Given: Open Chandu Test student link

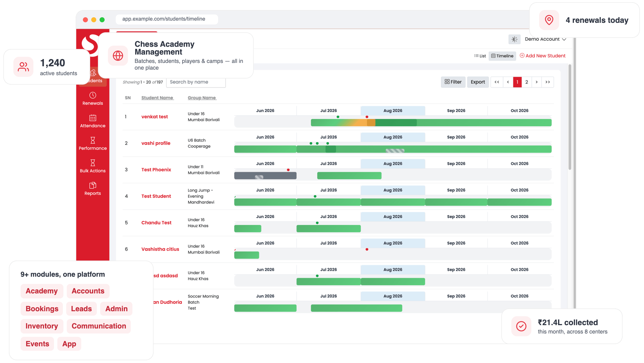Looking at the screenshot, I should 156,223.
